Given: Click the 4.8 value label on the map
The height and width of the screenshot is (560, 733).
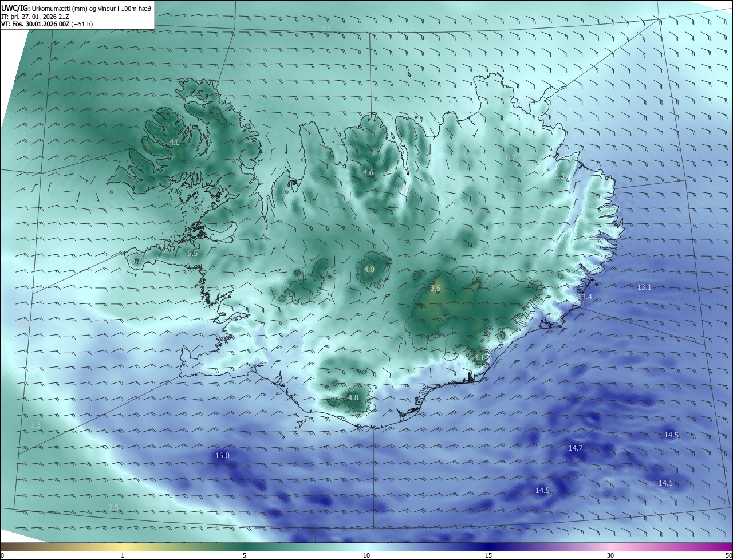Looking at the screenshot, I should click(353, 398).
